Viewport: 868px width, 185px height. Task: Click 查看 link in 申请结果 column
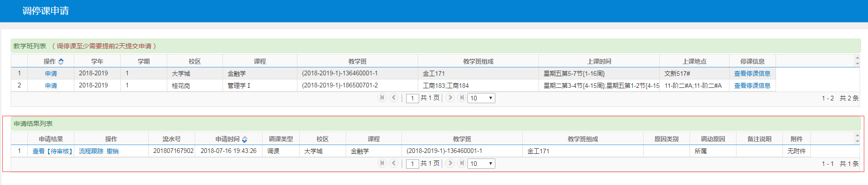[39, 151]
